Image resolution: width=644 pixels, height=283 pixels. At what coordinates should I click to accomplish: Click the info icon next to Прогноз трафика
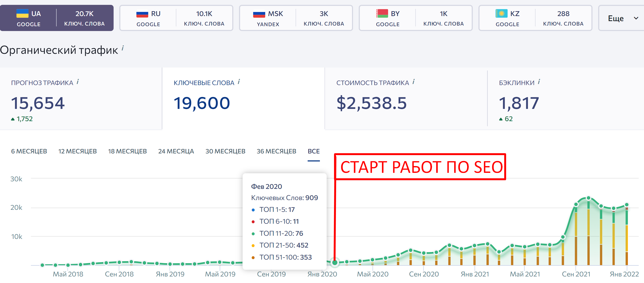[x=78, y=82]
